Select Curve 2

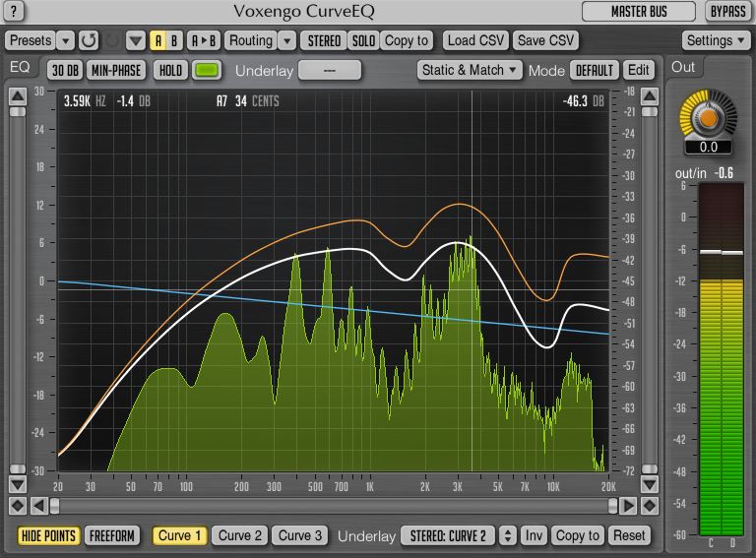pyautogui.click(x=239, y=535)
